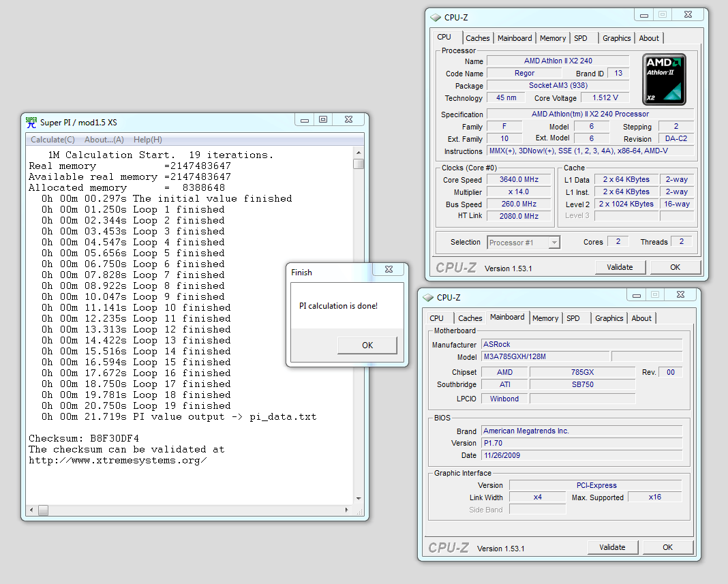The height and width of the screenshot is (584, 728).
Task: Minimize the top CPU-Z window
Action: [644, 15]
